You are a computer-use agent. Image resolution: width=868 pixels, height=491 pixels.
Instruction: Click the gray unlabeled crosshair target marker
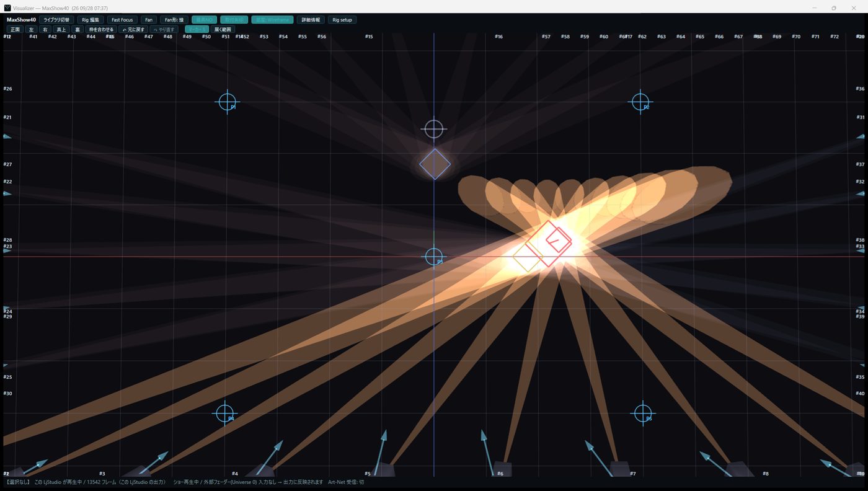tap(434, 129)
